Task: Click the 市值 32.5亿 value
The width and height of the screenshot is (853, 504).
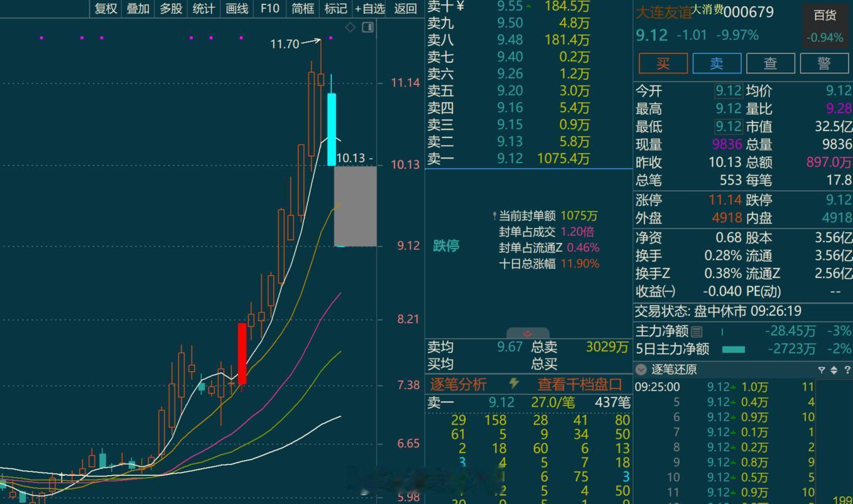Action: pyautogui.click(x=834, y=127)
